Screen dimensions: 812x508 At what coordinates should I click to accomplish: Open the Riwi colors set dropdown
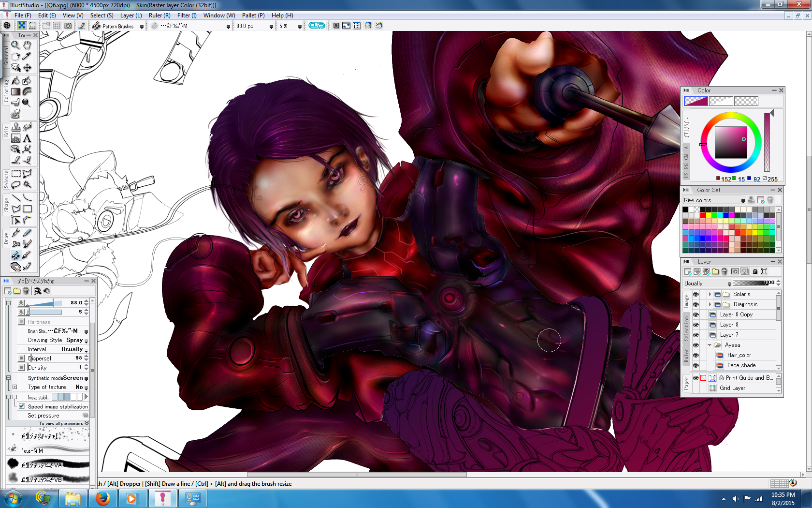(714, 200)
